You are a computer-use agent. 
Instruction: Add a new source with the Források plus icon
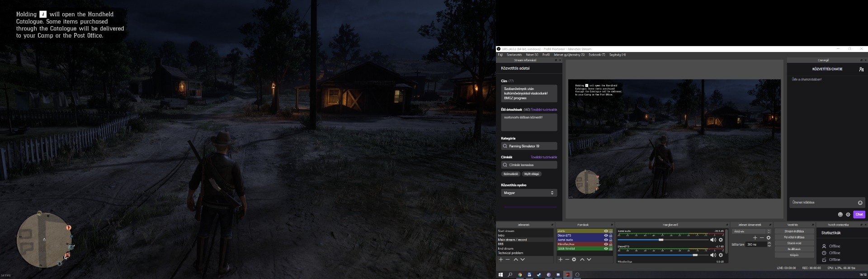(561, 260)
